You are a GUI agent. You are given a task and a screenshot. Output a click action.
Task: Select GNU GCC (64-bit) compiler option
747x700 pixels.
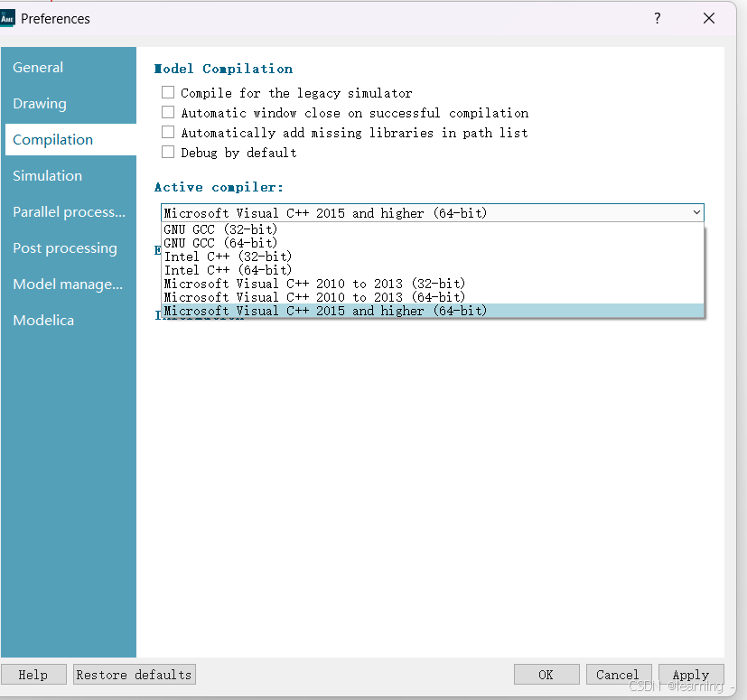pos(433,243)
